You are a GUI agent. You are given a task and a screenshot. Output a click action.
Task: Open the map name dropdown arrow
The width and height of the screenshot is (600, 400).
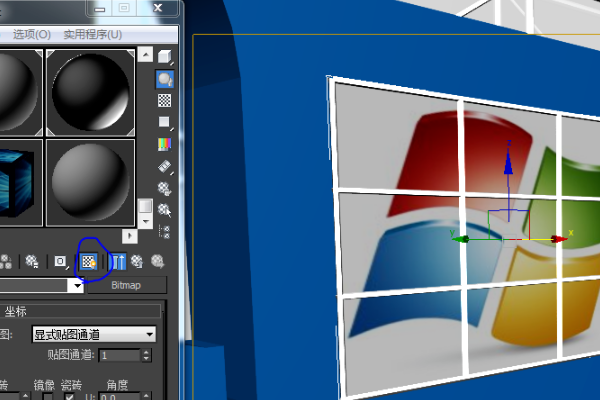click(x=78, y=286)
